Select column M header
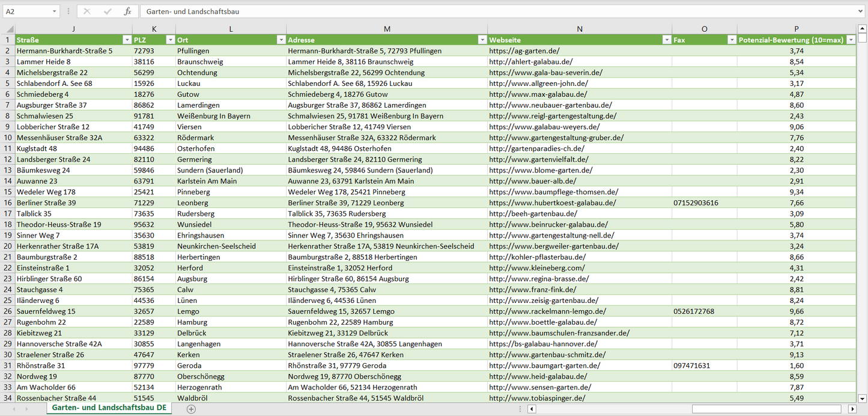 click(x=387, y=29)
